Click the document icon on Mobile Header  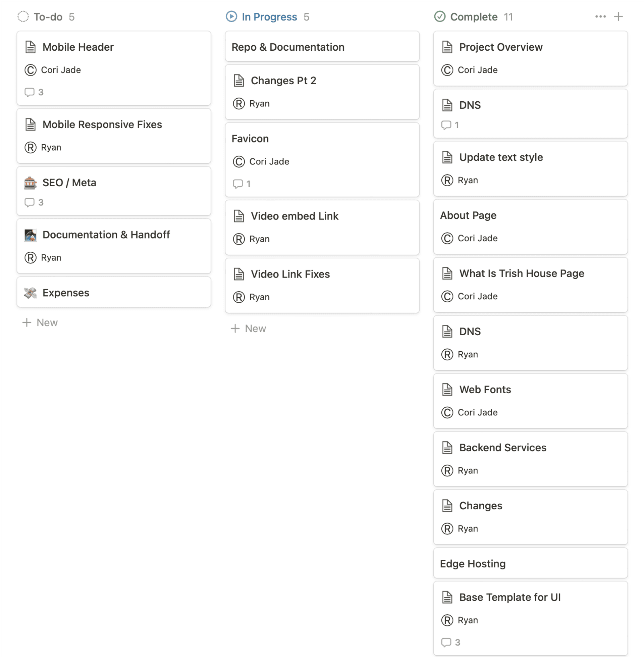pos(30,47)
